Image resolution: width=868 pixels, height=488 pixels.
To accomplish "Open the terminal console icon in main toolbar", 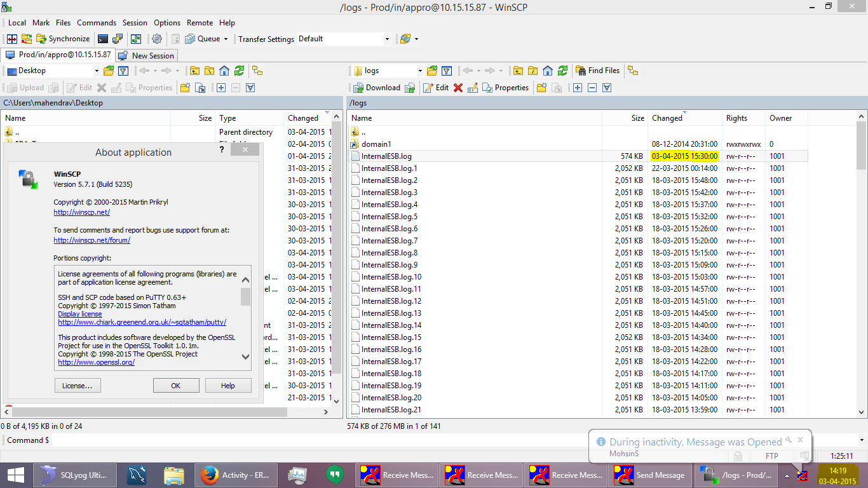I will (102, 39).
